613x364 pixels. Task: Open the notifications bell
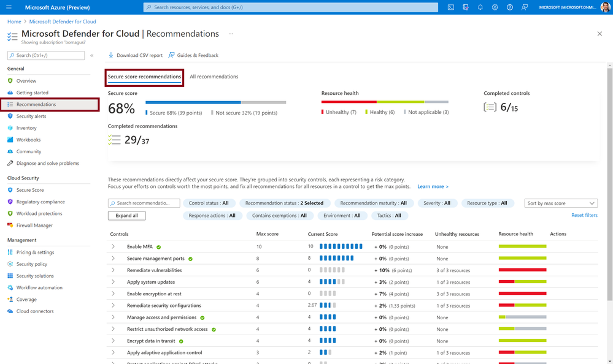[480, 7]
